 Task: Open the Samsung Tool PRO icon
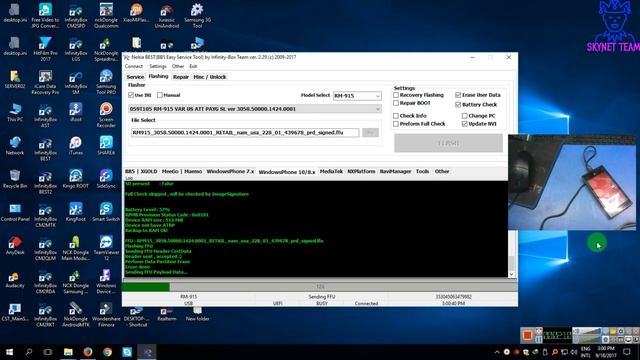(106, 82)
